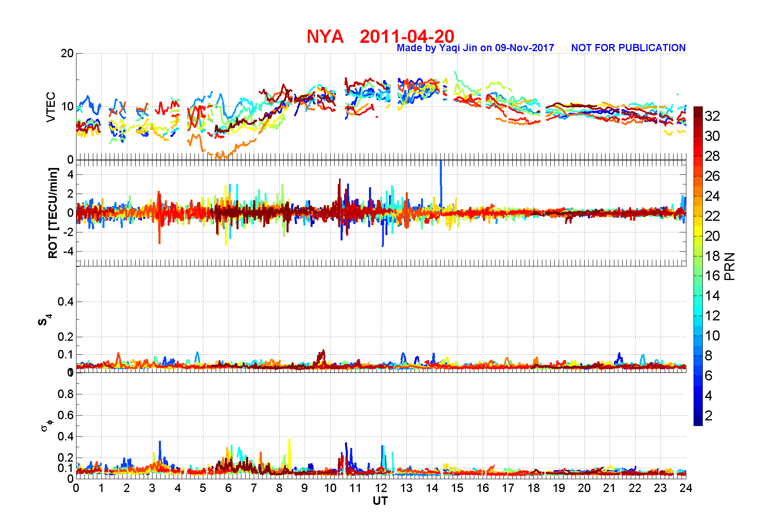The image size is (762, 532).
Task: Click the "0.4" tick on the S4 axis
Action: coord(66,302)
